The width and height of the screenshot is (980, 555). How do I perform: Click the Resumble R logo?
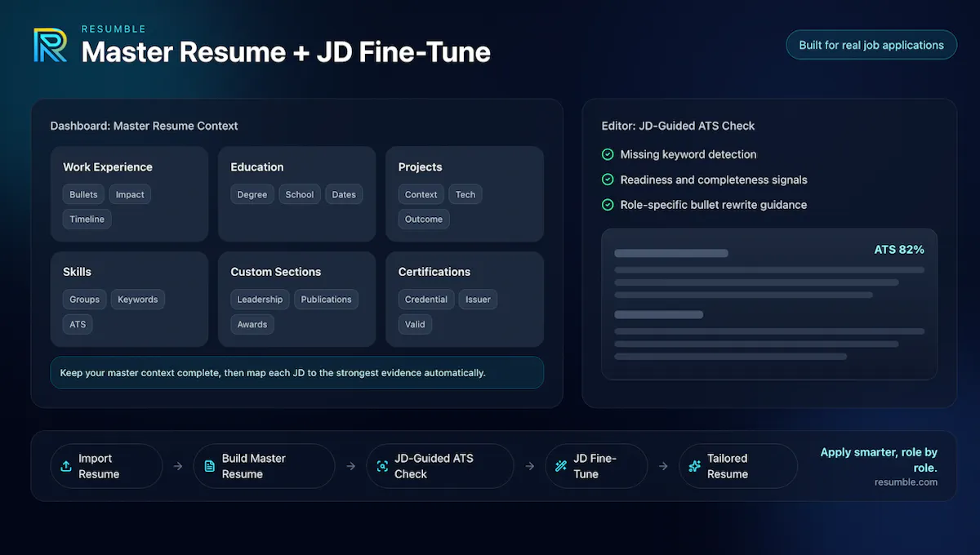coord(50,45)
